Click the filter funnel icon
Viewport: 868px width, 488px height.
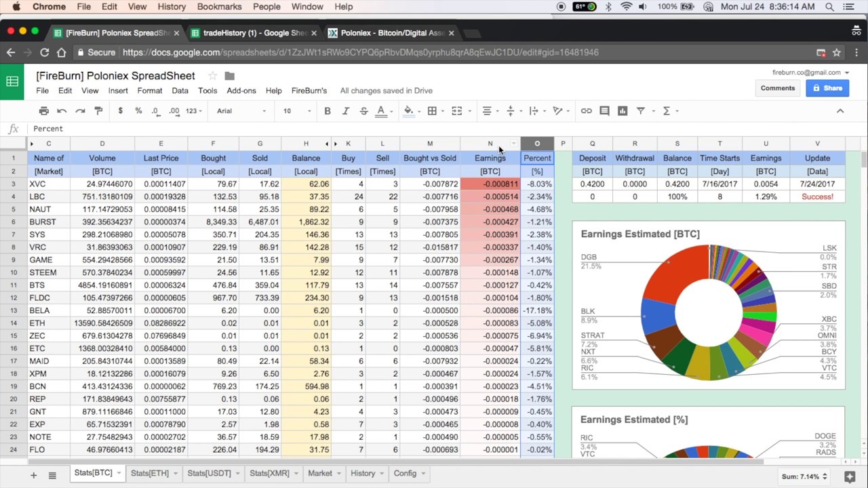click(640, 110)
